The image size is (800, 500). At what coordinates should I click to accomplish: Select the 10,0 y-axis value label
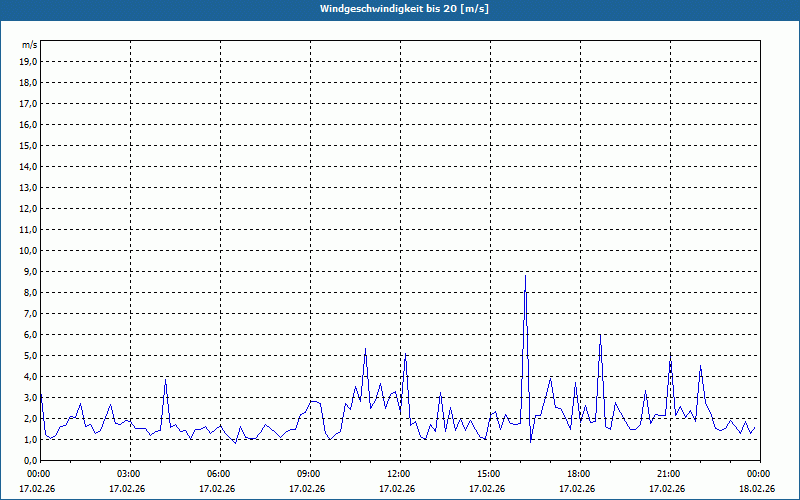[x=28, y=250]
